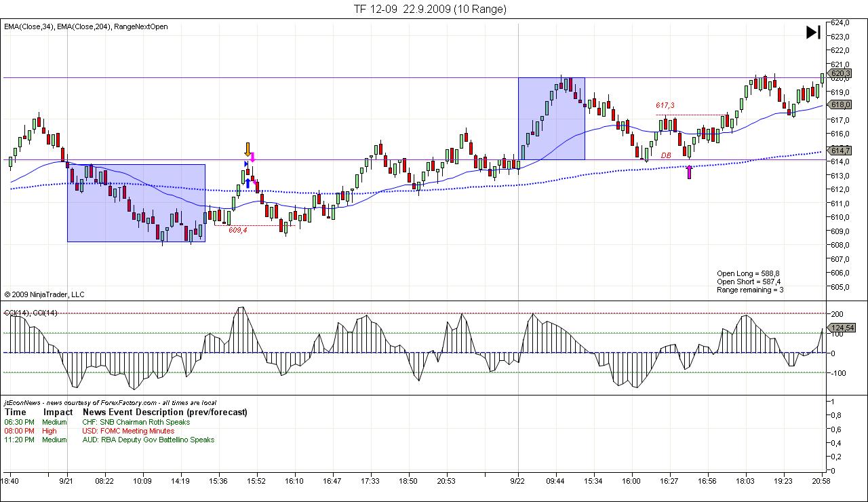Image resolution: width=868 pixels, height=502 pixels.
Task: Select the 618,0 EMA price tag
Action: point(840,104)
